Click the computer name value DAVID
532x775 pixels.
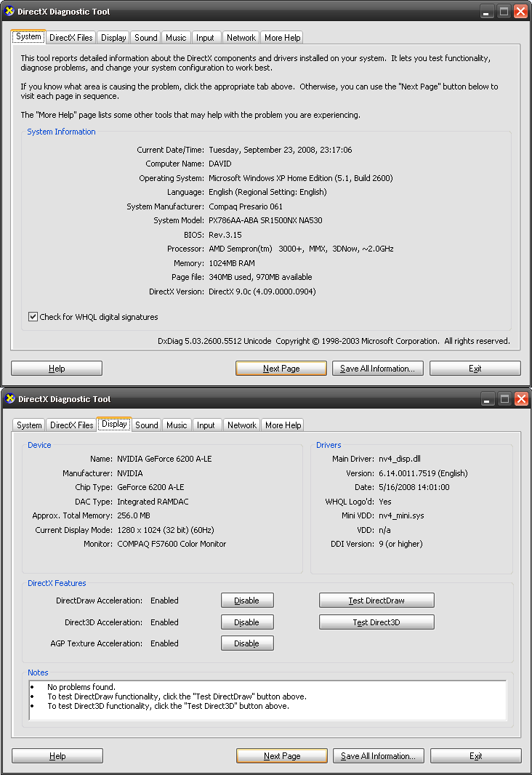219,164
